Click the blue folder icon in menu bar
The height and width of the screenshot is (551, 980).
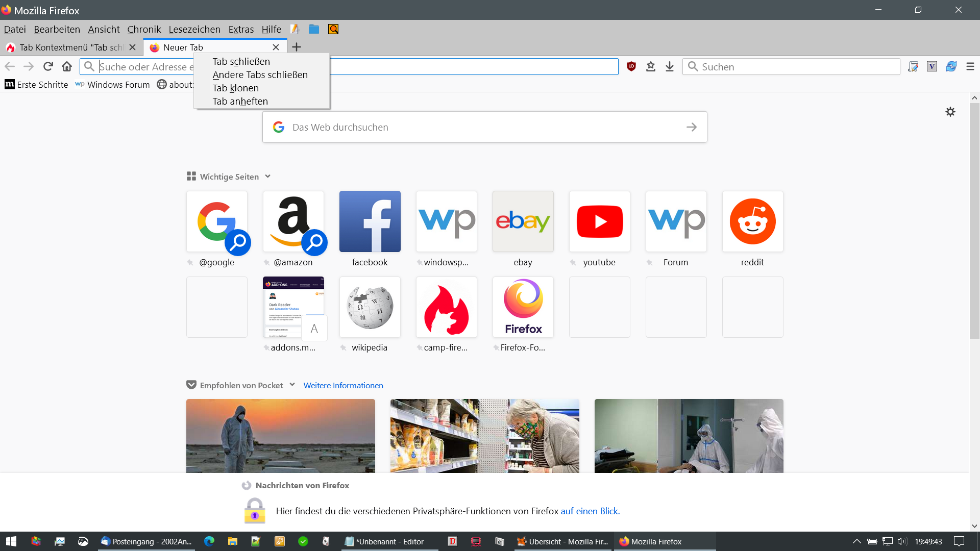(314, 29)
